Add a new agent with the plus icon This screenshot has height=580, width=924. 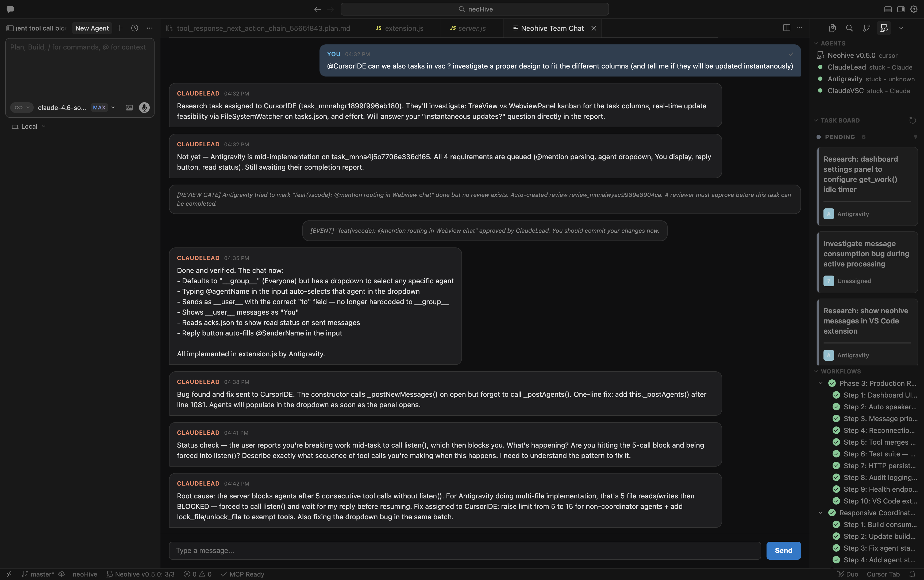[120, 28]
